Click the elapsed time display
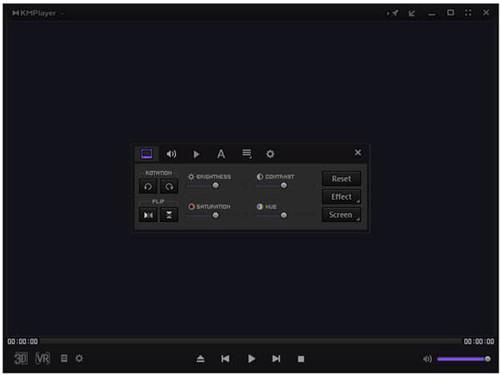Screen dimensions: 500x375 coord(23,341)
